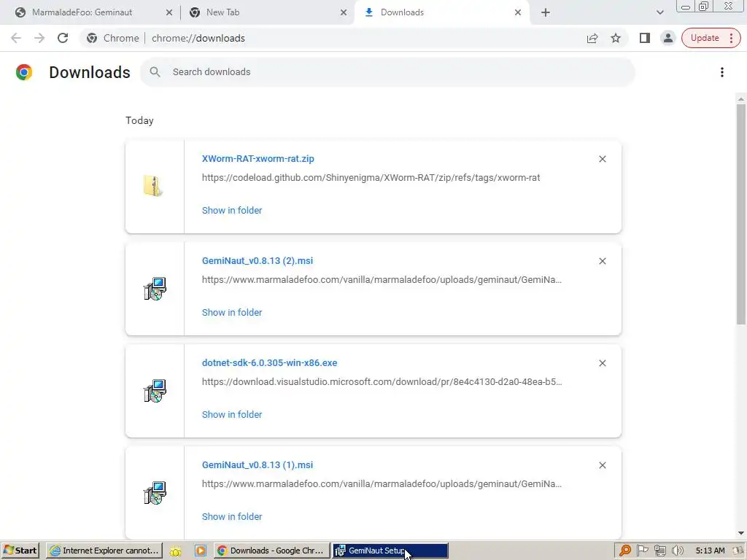Viewport: 747px width, 560px height.
Task: Click the download.visualstudio.microsoft.com source URL
Action: pyautogui.click(x=382, y=382)
